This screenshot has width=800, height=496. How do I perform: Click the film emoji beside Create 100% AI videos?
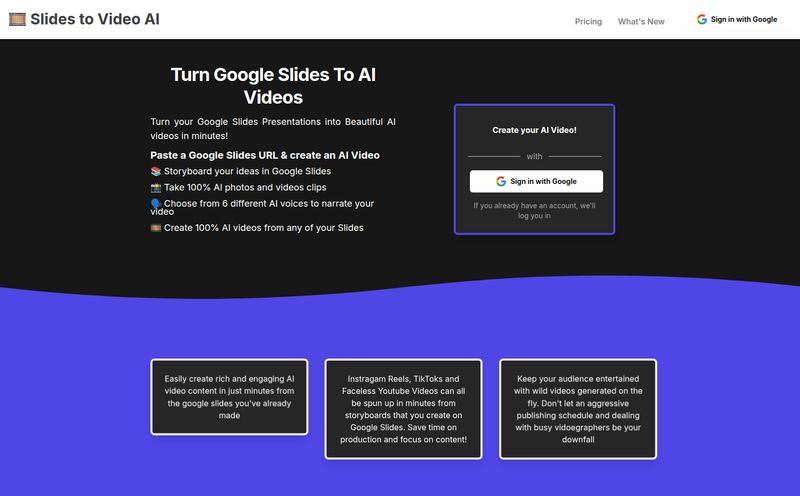point(156,228)
